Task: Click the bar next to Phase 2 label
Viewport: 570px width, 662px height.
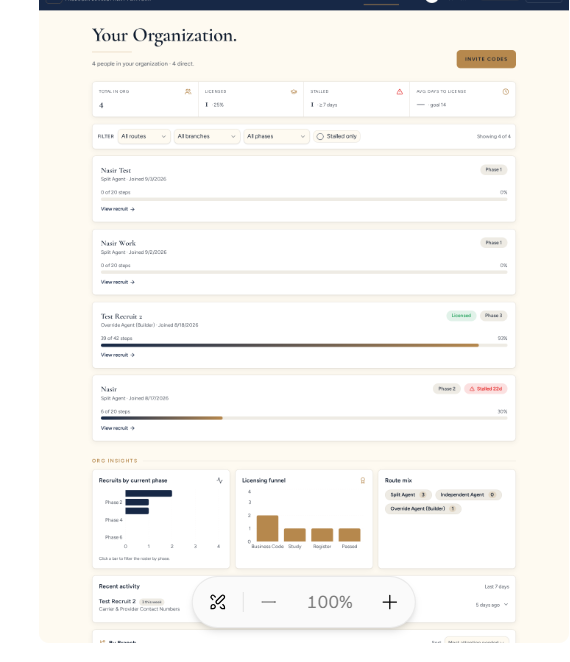Action: 137,502
